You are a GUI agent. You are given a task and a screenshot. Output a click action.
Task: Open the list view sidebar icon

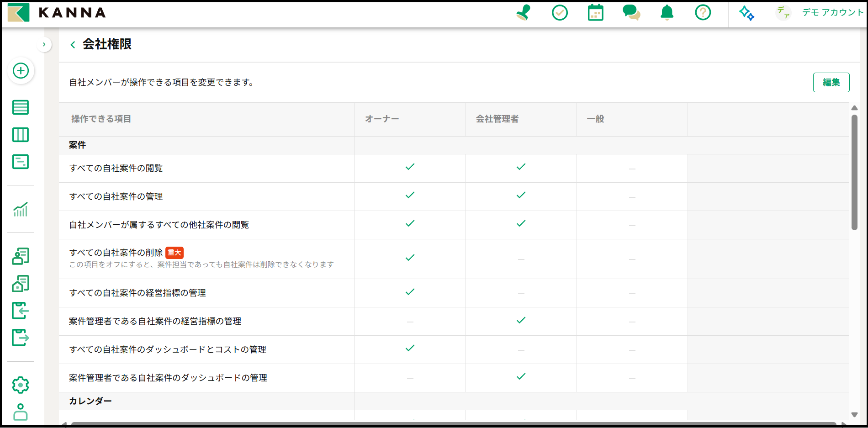coord(21,107)
